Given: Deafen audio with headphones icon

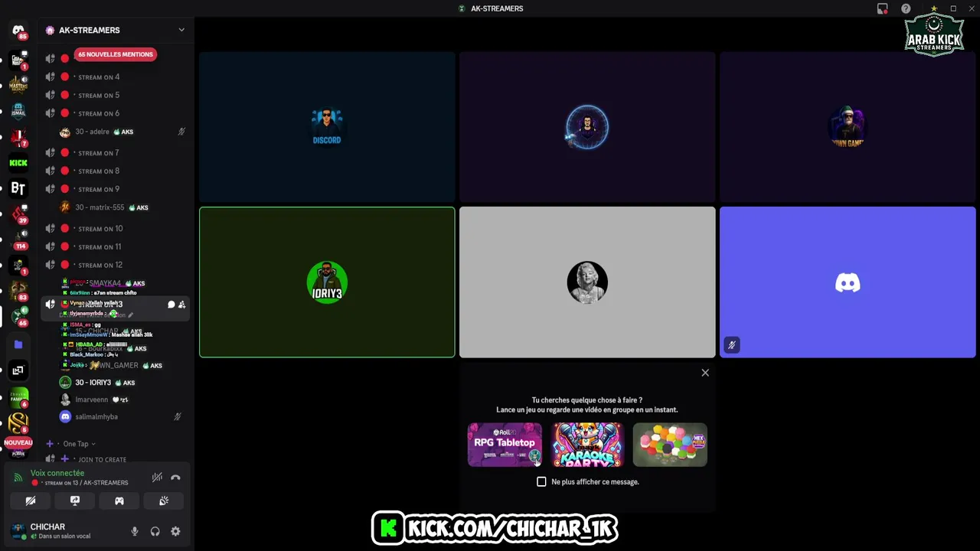Looking at the screenshot, I should [x=155, y=531].
